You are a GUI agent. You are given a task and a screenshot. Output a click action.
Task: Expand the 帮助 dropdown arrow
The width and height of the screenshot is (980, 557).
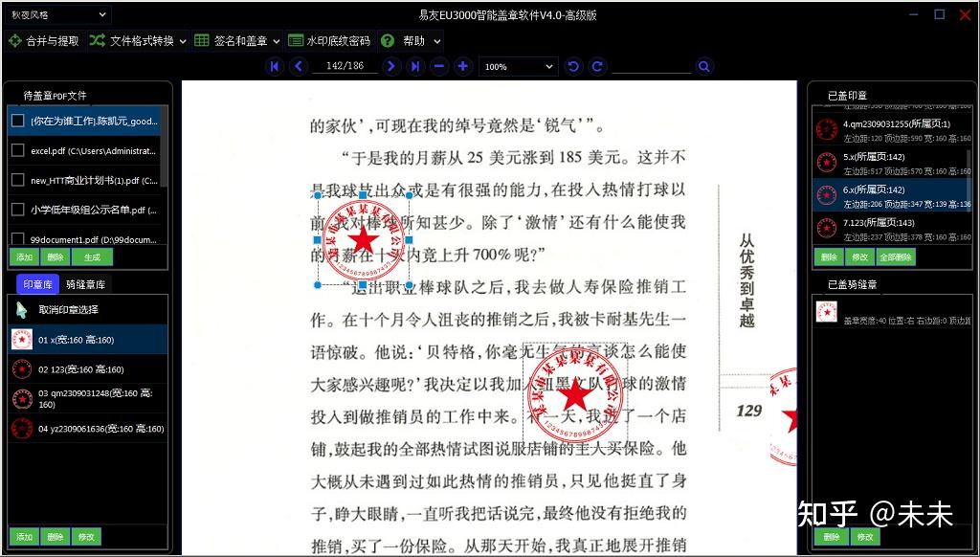tap(436, 41)
